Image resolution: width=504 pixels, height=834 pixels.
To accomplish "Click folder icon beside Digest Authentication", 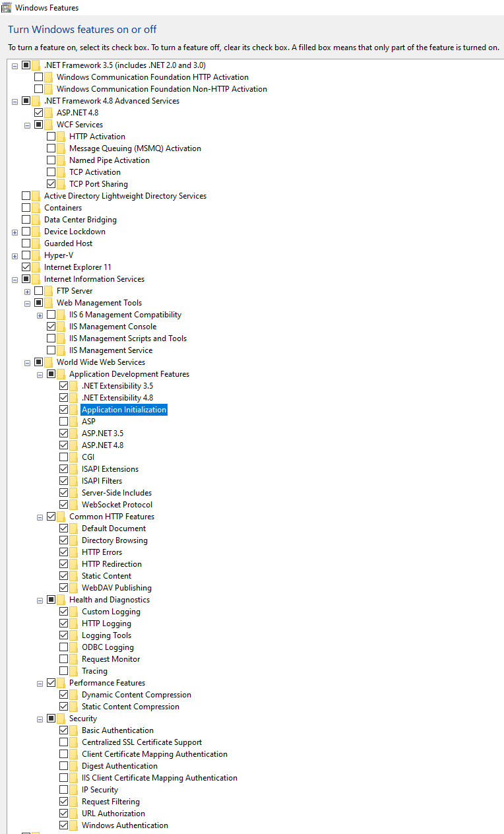I will pyautogui.click(x=74, y=766).
